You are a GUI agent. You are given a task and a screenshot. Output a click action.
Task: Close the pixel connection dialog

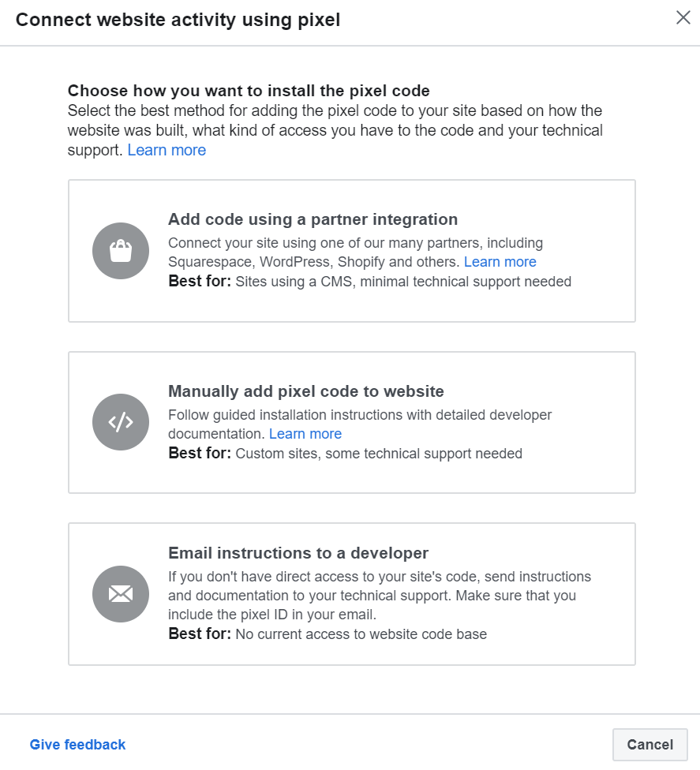coord(683,18)
